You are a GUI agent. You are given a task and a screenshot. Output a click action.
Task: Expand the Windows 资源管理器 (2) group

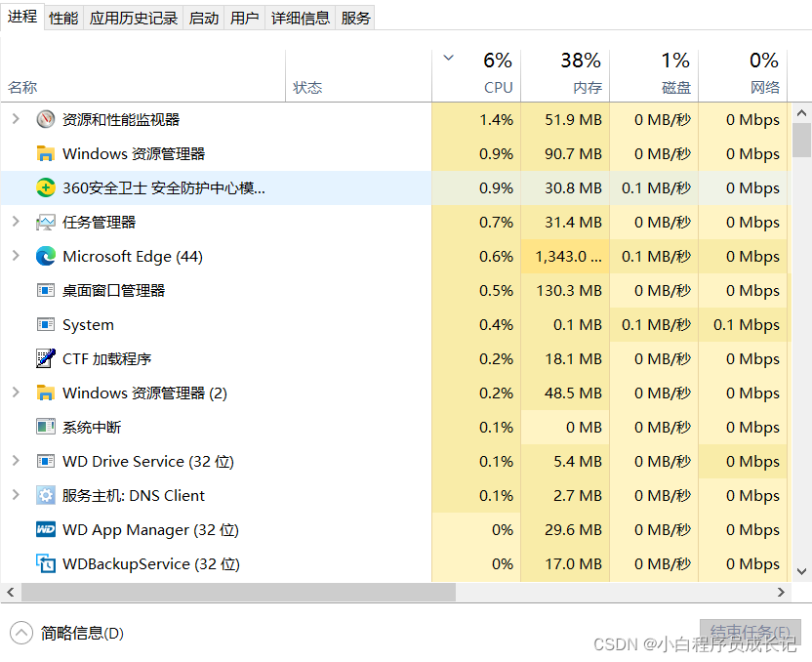point(16,393)
